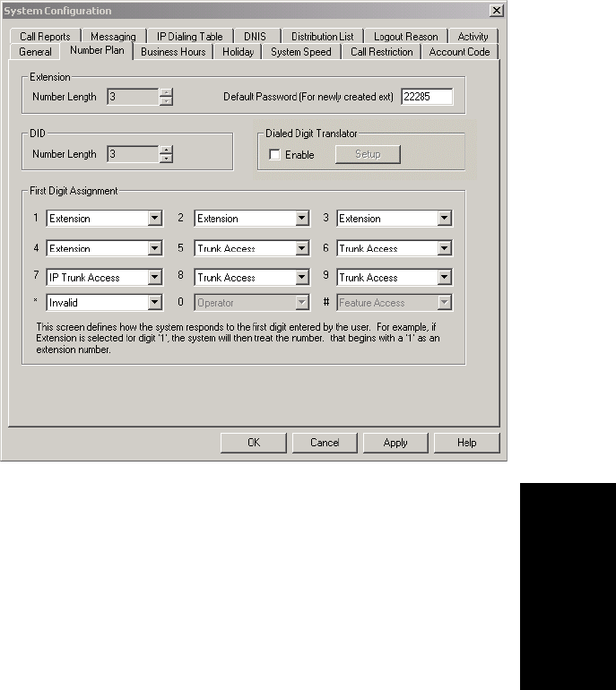Decrease the DID Number Length spinner
This screenshot has width=616, height=690.
coord(166,159)
